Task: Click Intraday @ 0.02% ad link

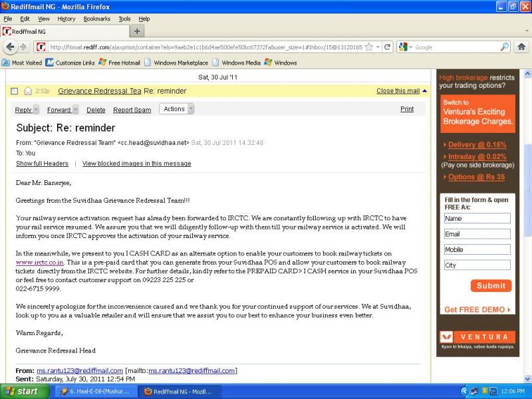Action: (477, 156)
